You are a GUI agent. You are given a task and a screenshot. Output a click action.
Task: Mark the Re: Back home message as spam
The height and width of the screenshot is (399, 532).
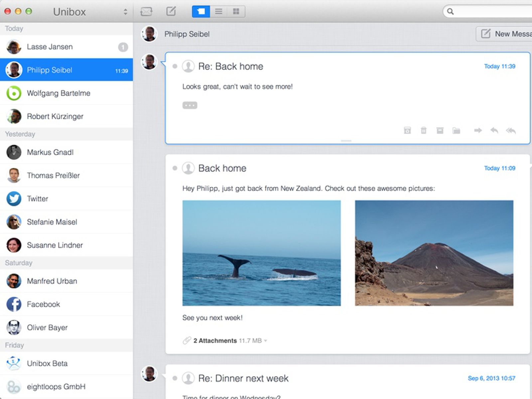(x=407, y=130)
